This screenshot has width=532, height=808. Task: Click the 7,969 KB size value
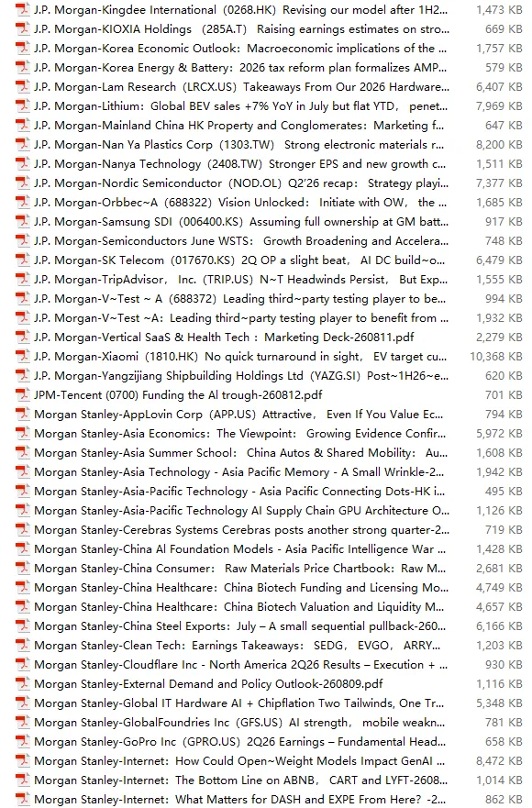[x=499, y=106]
